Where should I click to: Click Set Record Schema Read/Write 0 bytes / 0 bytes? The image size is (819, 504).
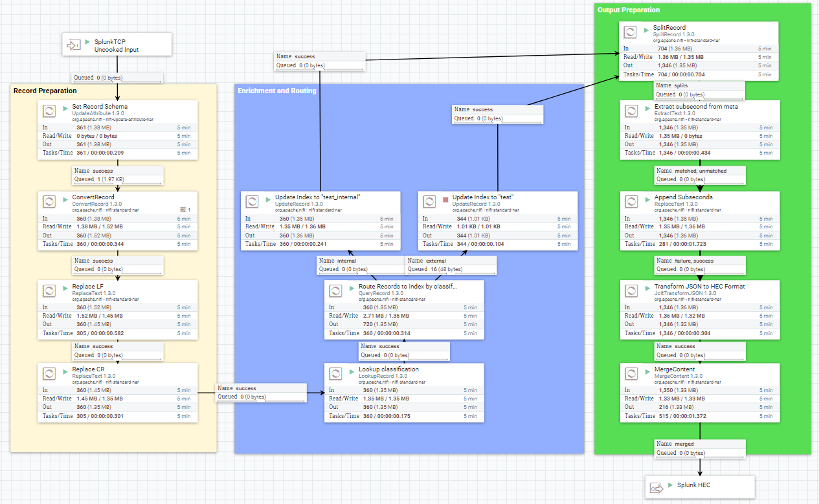tap(97, 136)
